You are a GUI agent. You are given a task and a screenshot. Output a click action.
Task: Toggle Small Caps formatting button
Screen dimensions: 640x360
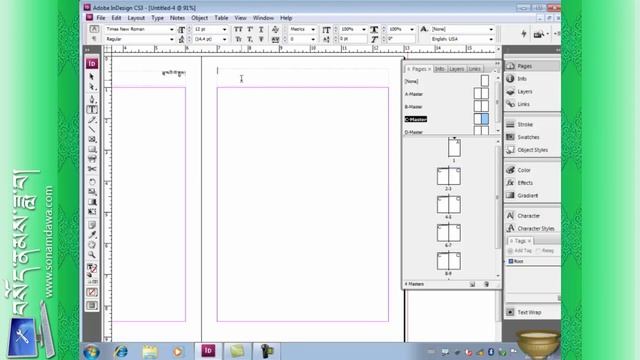point(238,39)
